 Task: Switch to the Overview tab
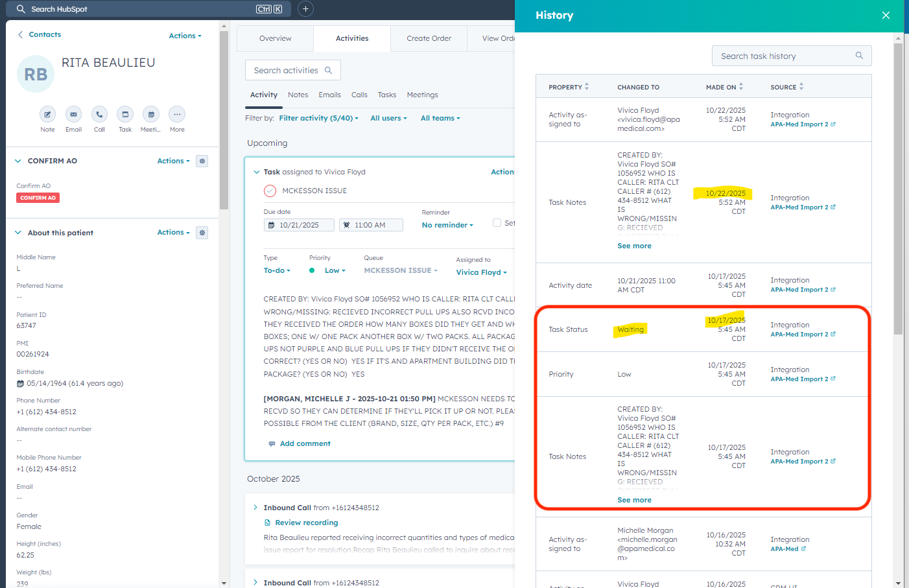tap(275, 39)
